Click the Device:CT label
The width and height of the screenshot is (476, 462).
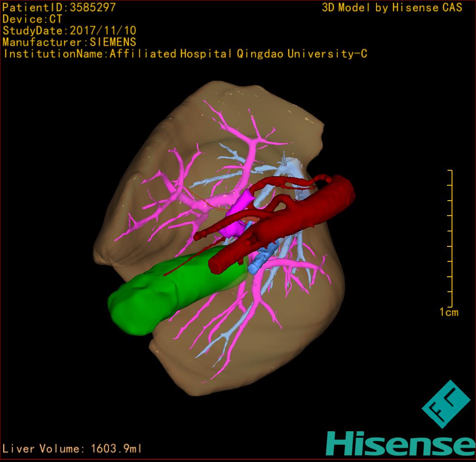pyautogui.click(x=32, y=19)
